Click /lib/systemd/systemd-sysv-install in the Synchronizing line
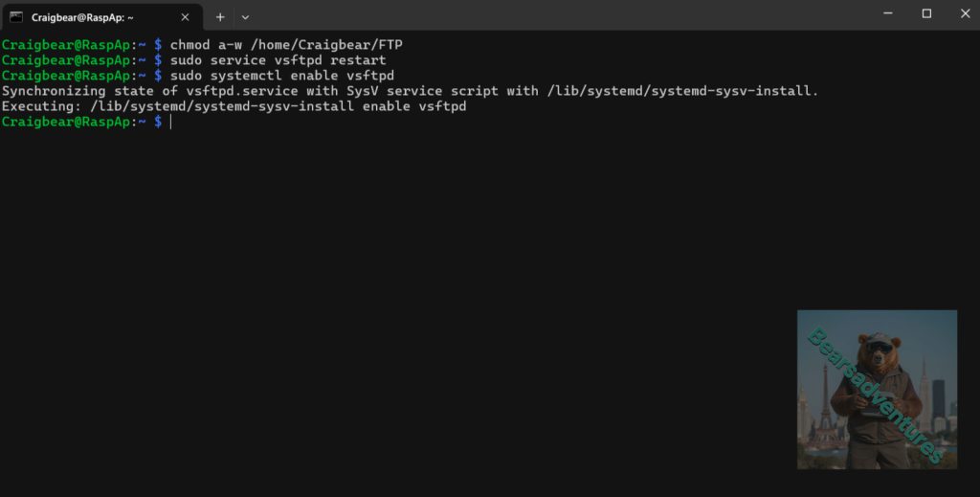Screen dimensions: 980x497 pyautogui.click(x=681, y=91)
